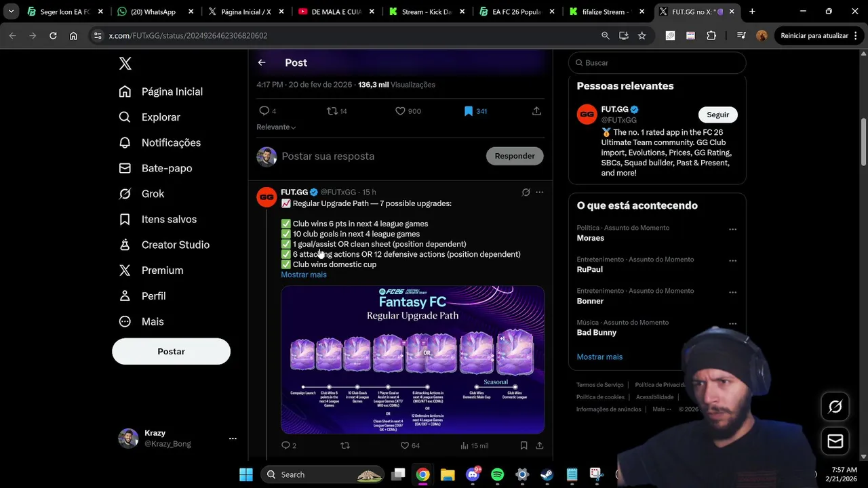Open Grok explain icon on FUT.GG reply
The image size is (868, 488).
click(526, 192)
